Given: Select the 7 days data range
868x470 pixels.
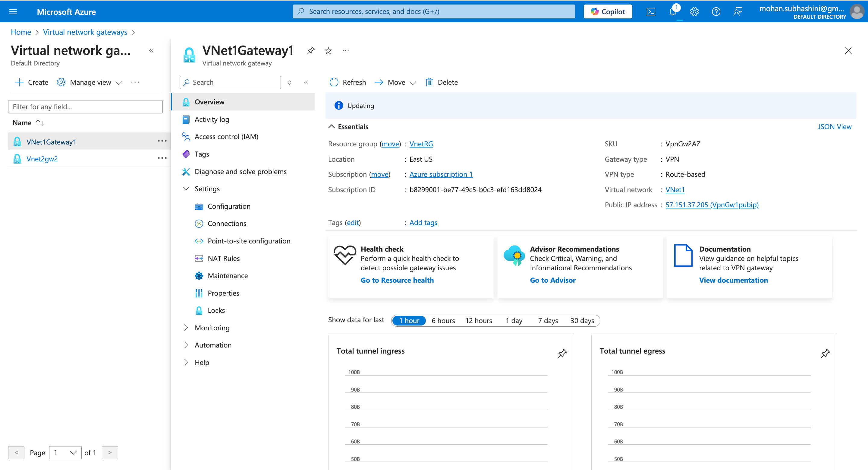Looking at the screenshot, I should click(x=547, y=320).
